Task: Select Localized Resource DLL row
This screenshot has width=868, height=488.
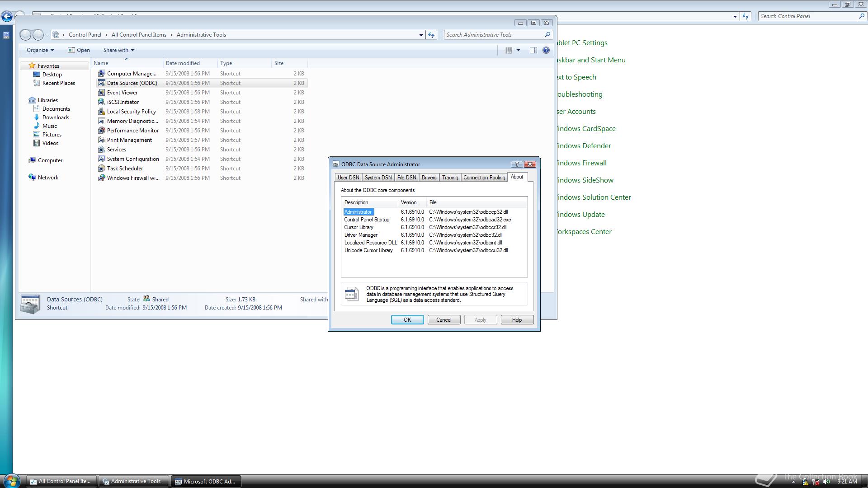Action: pos(434,243)
